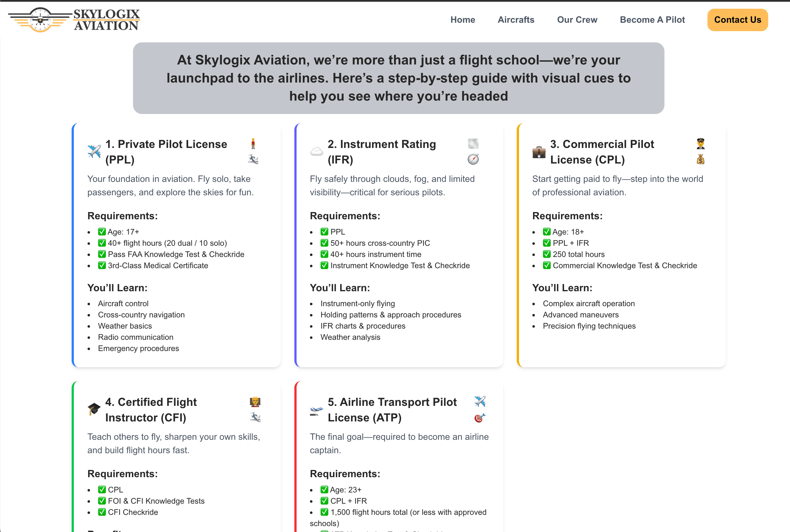790x532 pixels.
Task: Click the text IFR charts & procedures
Action: [x=363, y=326]
